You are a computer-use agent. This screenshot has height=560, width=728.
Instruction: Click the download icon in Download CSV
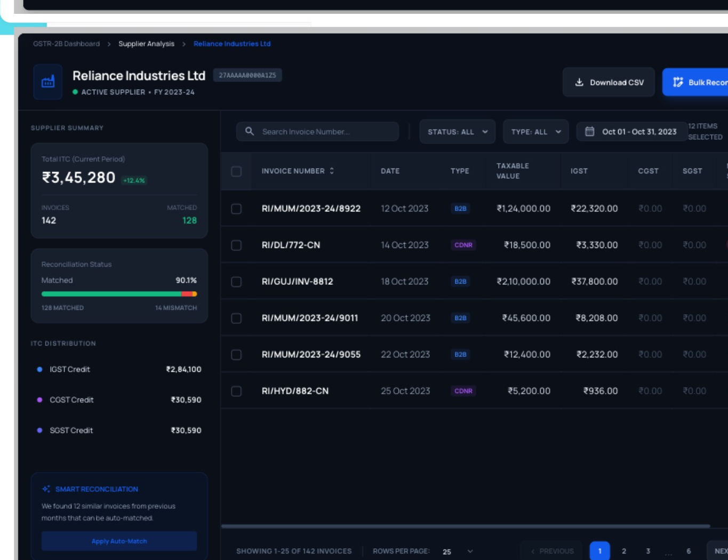pyautogui.click(x=579, y=82)
